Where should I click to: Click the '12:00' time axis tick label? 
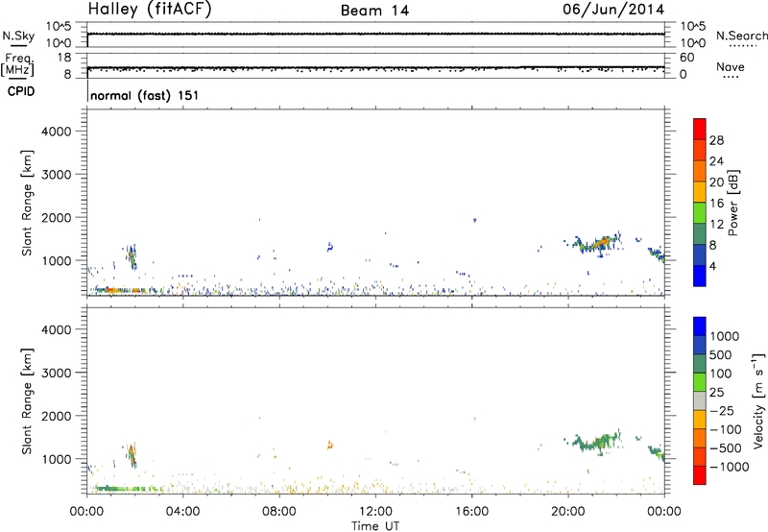click(375, 512)
